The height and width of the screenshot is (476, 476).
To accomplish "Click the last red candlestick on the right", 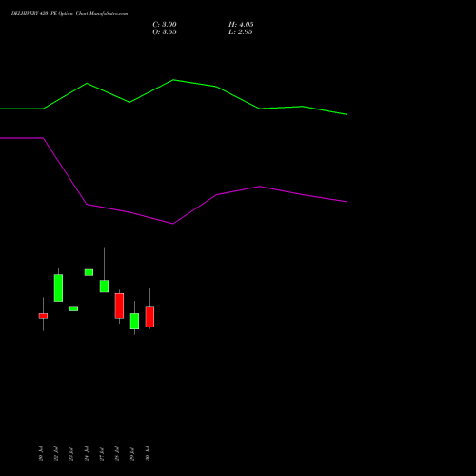I will point(149,316).
